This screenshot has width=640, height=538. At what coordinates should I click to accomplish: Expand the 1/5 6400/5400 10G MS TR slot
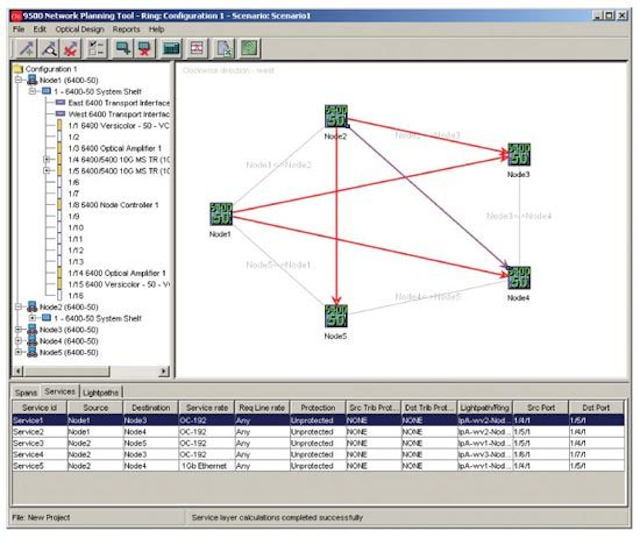coord(47,171)
